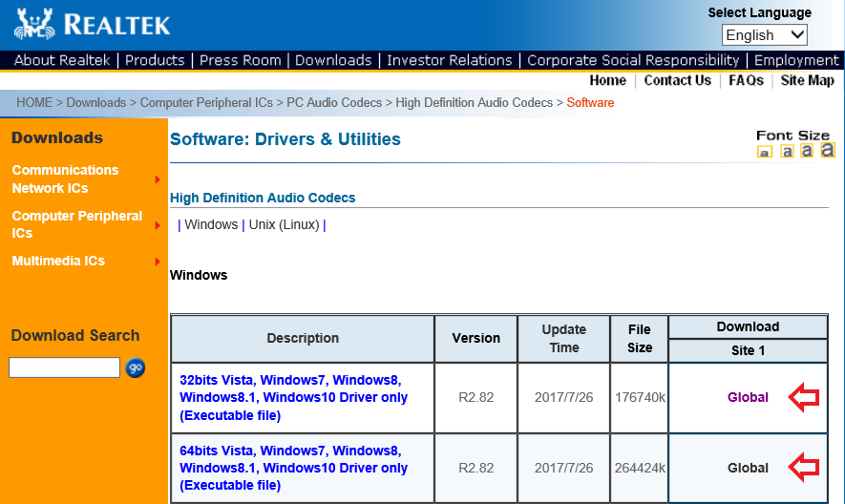Select the largest font size icon

pos(828,149)
